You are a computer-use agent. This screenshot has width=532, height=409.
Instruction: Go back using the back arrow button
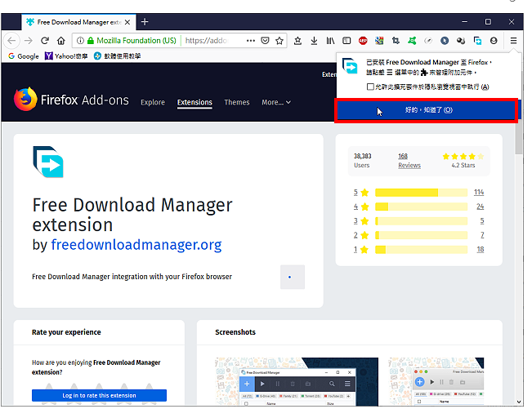click(x=11, y=41)
